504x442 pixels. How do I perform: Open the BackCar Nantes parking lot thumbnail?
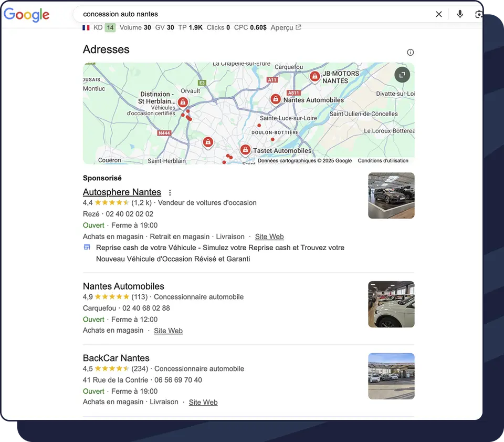click(x=391, y=376)
